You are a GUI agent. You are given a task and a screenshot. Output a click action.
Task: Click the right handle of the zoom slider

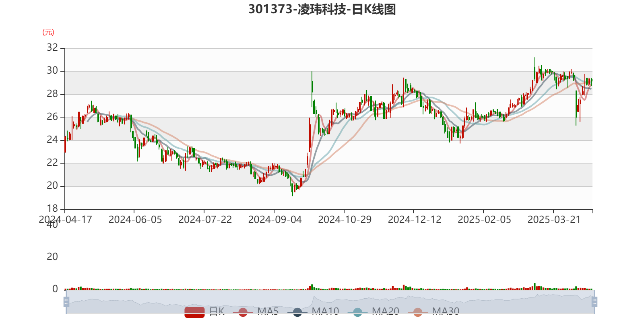pos(594,302)
